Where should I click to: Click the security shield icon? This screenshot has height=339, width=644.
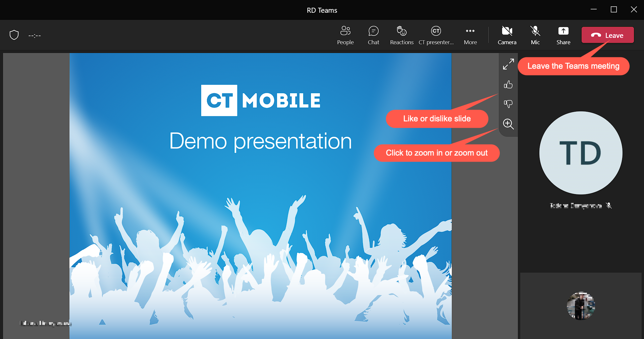click(x=14, y=35)
